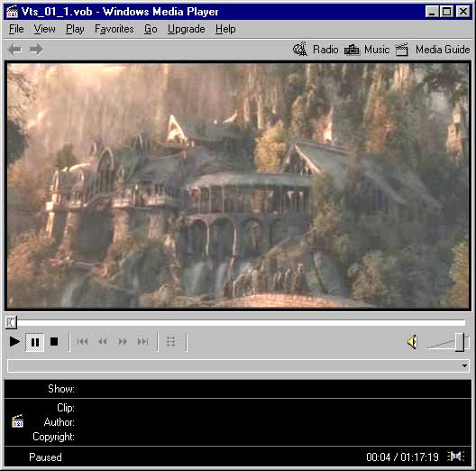The width and height of the screenshot is (476, 471).
Task: Open the Radio tuner
Action: click(316, 50)
